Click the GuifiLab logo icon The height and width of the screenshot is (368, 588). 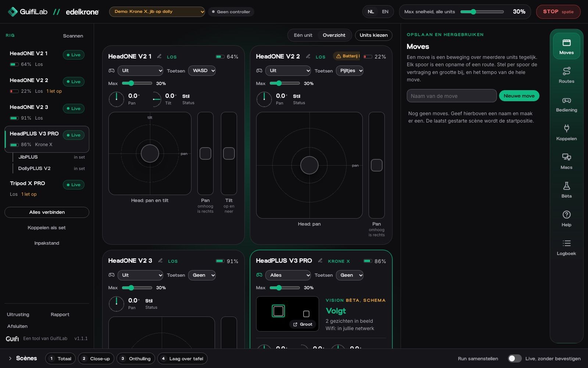tap(12, 12)
